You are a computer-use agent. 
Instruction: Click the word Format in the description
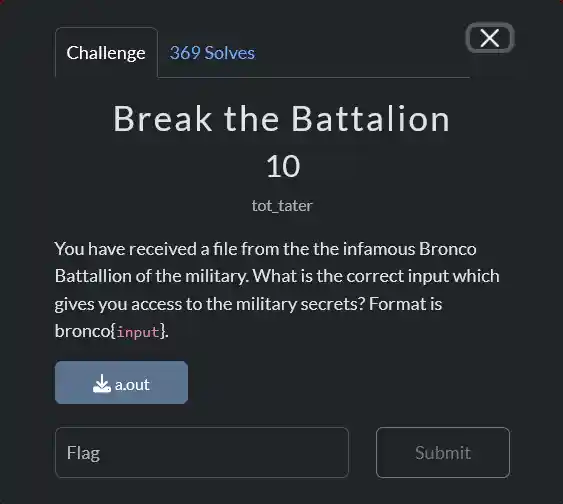pyautogui.click(x=392, y=304)
